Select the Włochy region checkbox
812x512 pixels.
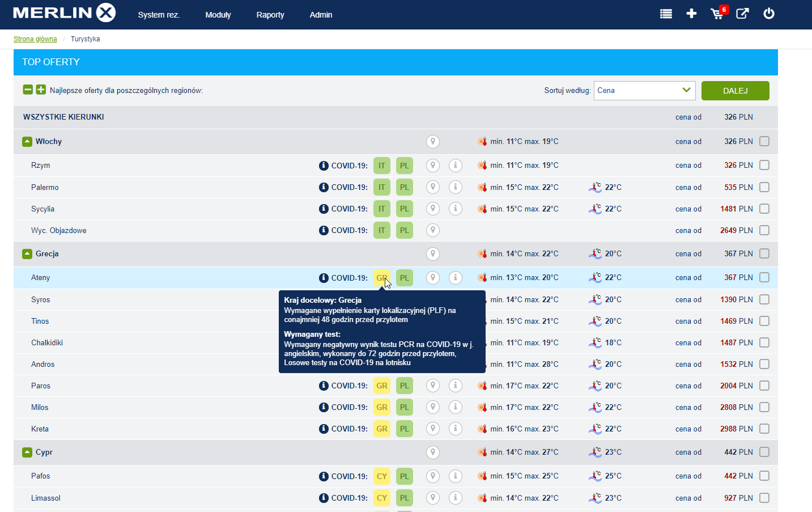pos(764,141)
